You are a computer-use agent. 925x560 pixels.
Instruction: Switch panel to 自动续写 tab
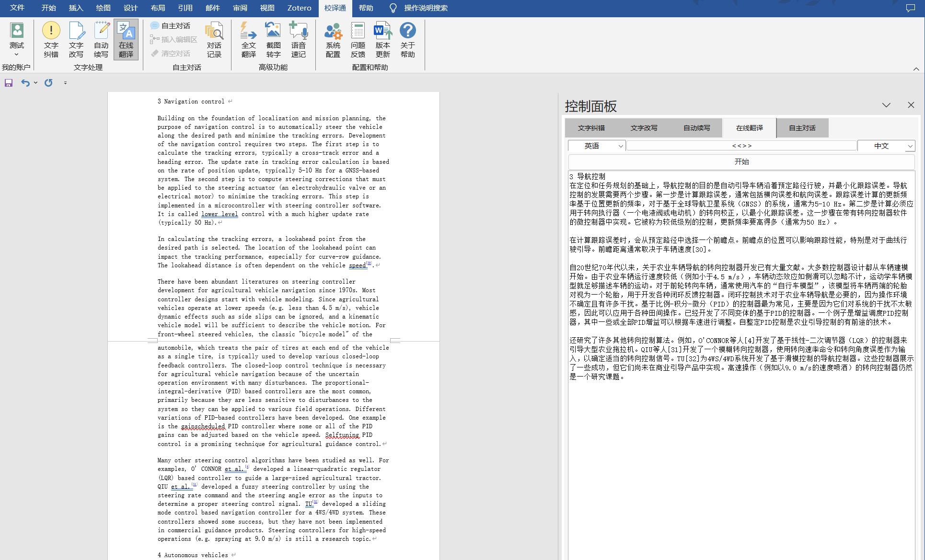tap(697, 128)
